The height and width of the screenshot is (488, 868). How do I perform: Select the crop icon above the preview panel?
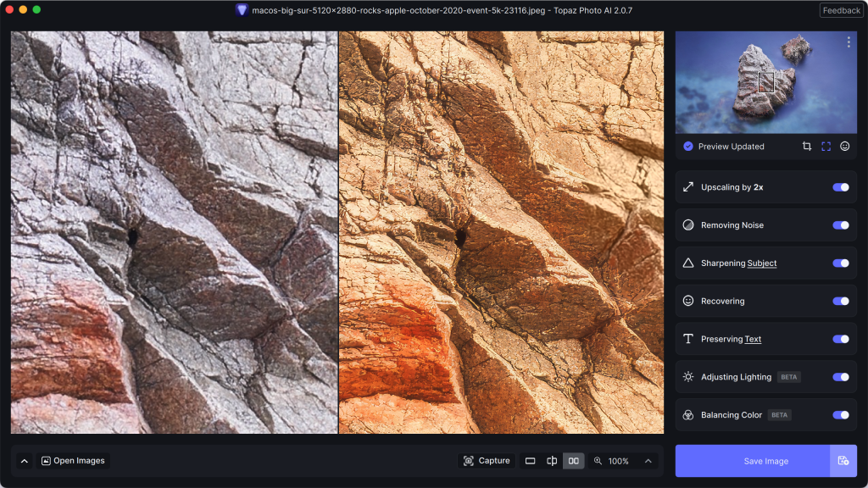[x=807, y=146]
